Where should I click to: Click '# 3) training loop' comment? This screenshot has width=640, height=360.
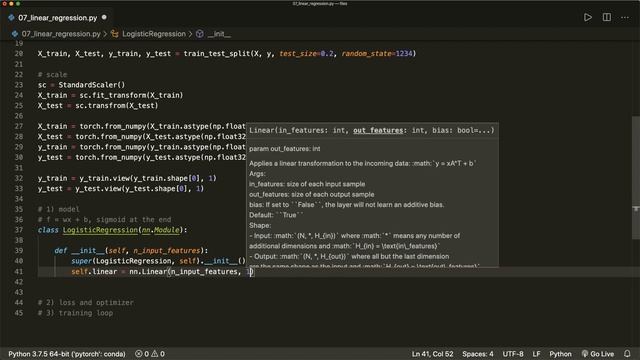pyautogui.click(x=75, y=313)
